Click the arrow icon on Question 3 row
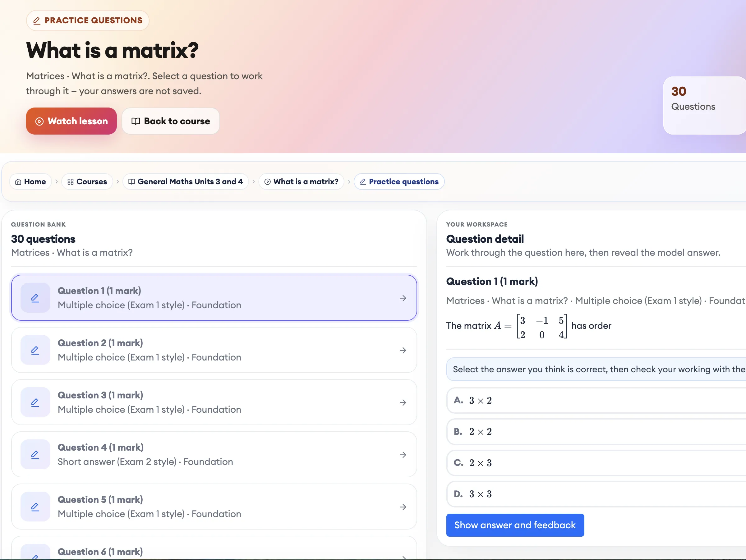This screenshot has height=560, width=746. (x=403, y=403)
